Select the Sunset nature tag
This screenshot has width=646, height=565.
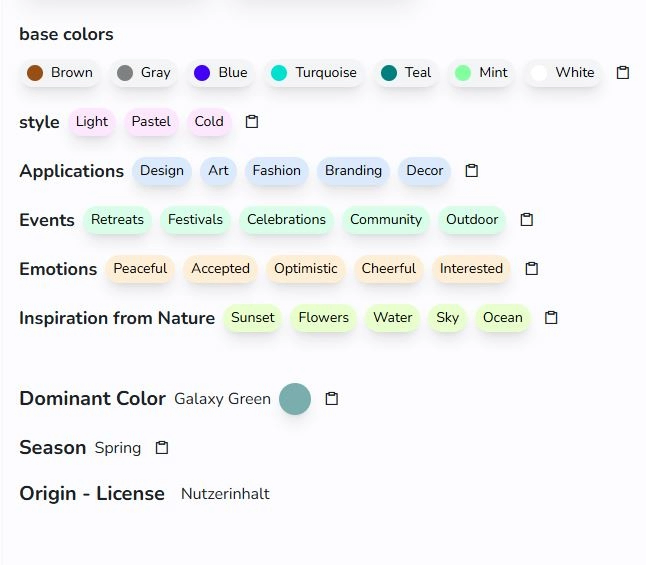(x=253, y=318)
